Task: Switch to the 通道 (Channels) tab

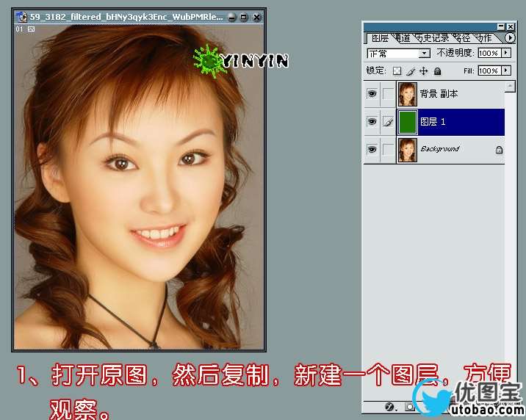Action: pos(402,38)
